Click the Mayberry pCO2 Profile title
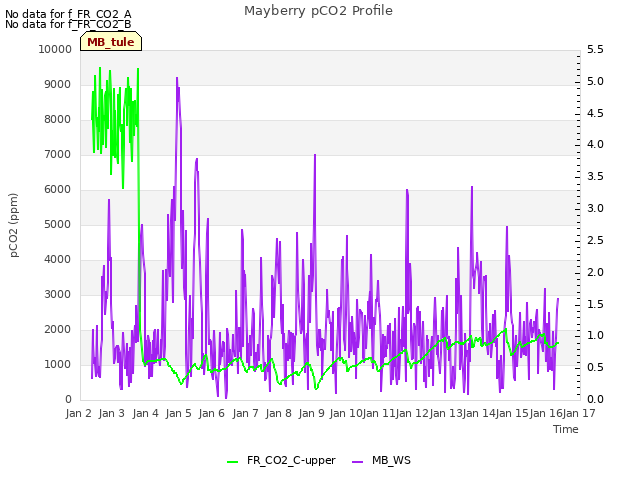The height and width of the screenshot is (480, 640). pos(318,11)
